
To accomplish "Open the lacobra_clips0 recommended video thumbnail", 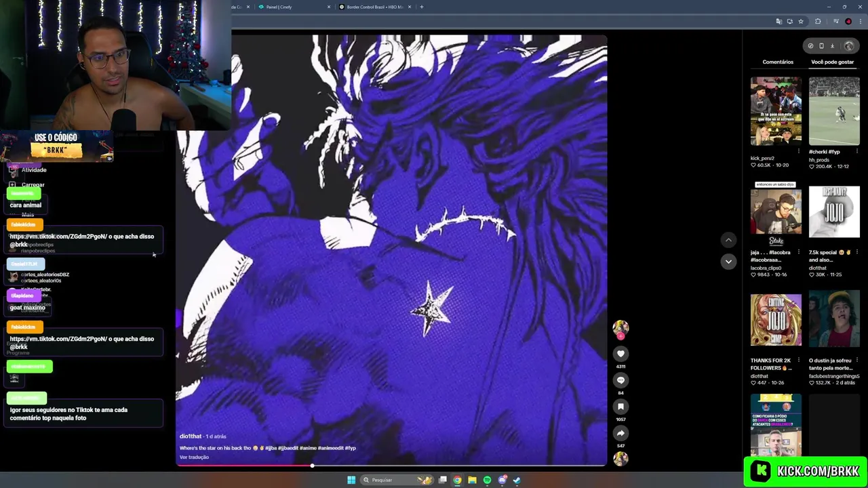I will pos(776,211).
